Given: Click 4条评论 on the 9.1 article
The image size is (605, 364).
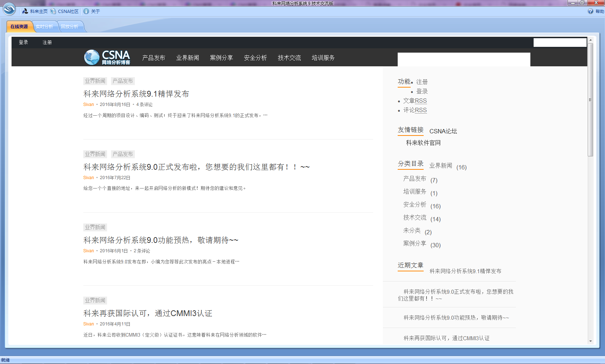Looking at the screenshot, I should coord(144,105).
